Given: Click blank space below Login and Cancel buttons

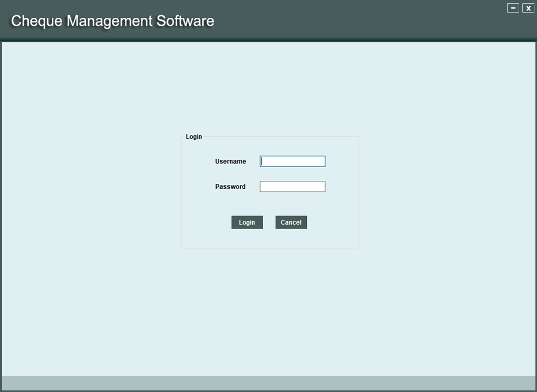Looking at the screenshot, I should click(270, 238).
